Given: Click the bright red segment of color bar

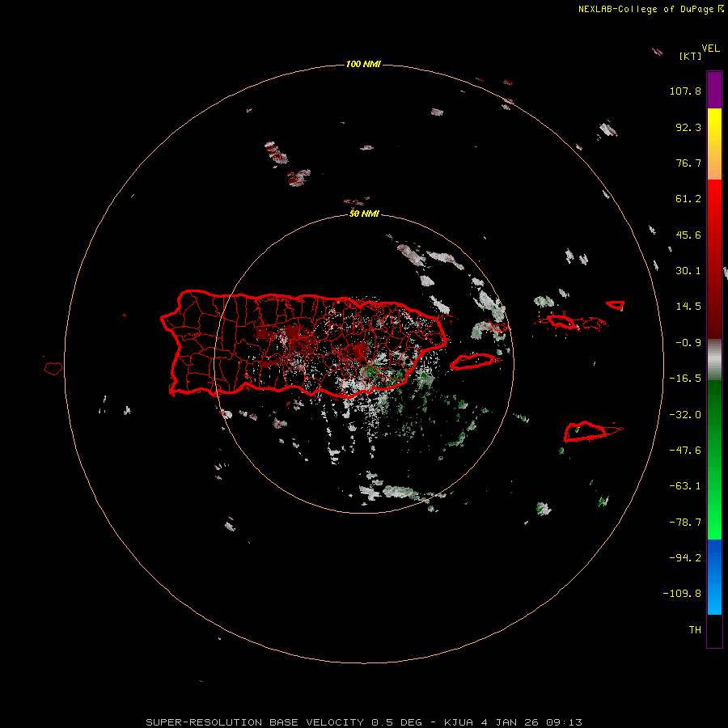Looking at the screenshot, I should (x=714, y=205).
